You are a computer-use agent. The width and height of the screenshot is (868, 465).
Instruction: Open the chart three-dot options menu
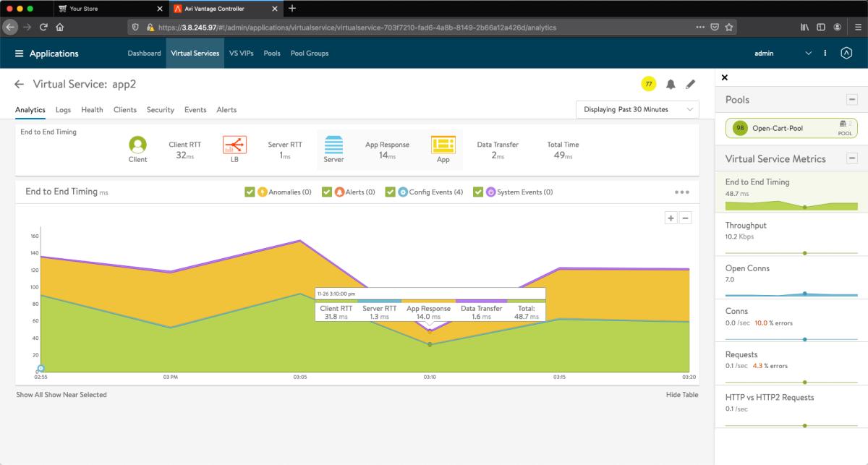pos(681,192)
